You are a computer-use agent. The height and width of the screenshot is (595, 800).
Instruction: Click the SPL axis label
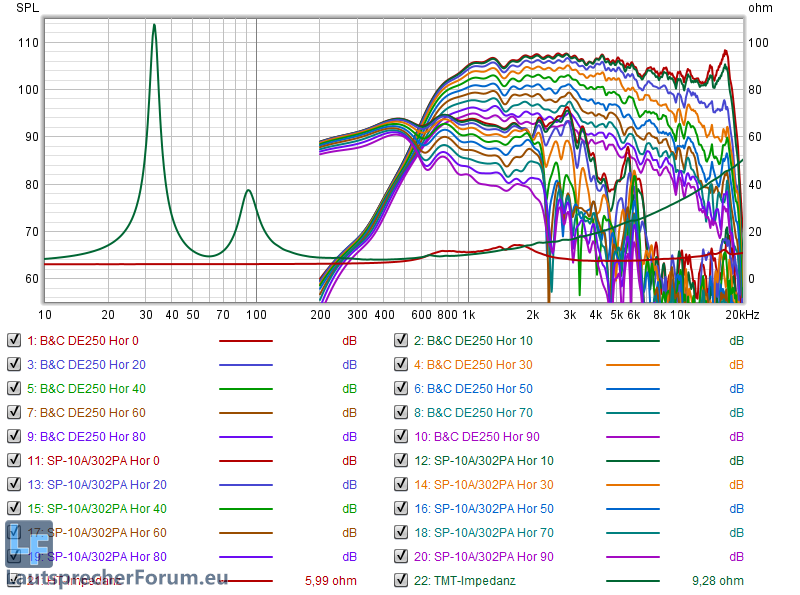(26, 8)
